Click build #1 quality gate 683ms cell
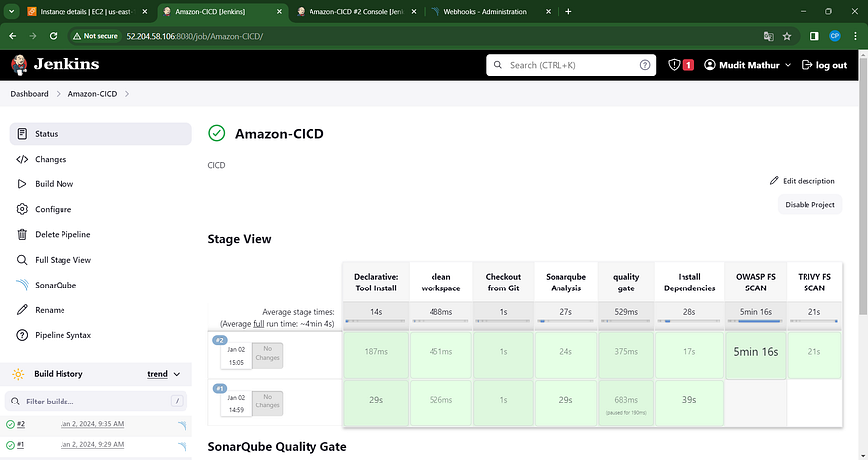Image resolution: width=868 pixels, height=460 pixels. [x=626, y=402]
